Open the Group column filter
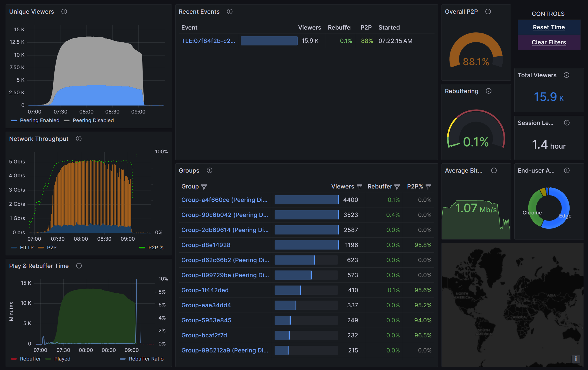 pos(204,187)
